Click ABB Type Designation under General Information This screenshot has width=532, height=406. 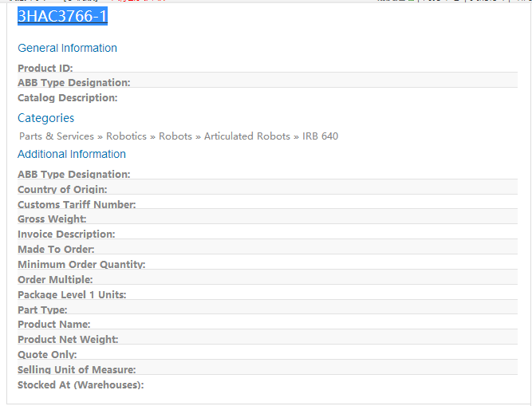click(x=74, y=82)
